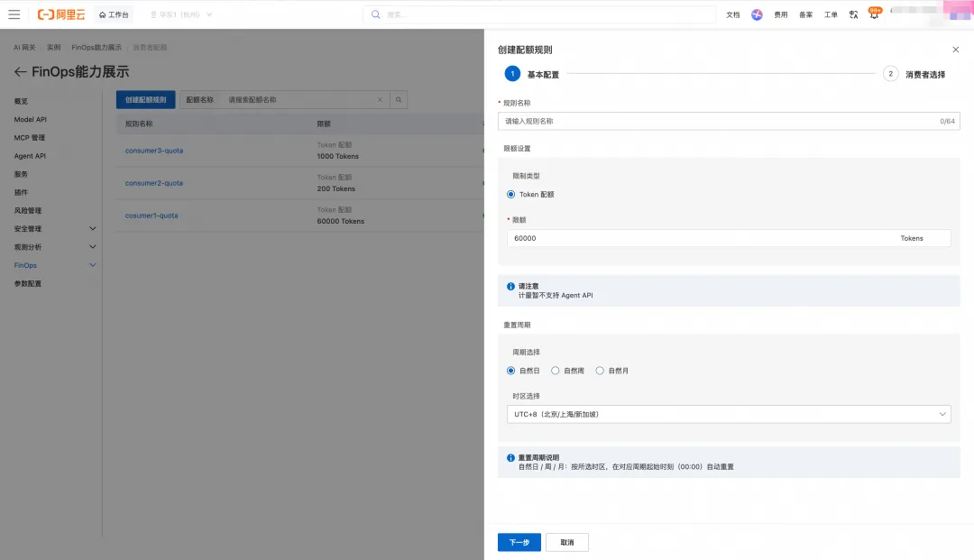Open Agent API in the sidebar

point(30,156)
